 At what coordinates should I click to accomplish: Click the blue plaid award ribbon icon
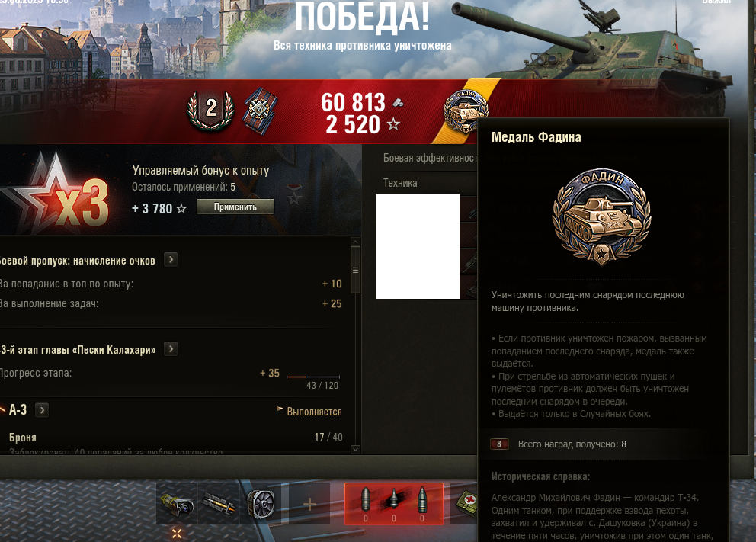tap(260, 111)
